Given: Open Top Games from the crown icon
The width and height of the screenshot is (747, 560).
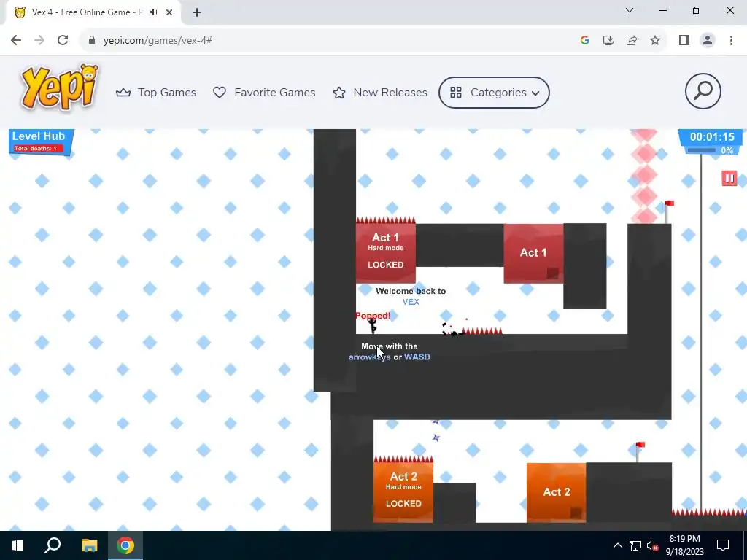Looking at the screenshot, I should 156,93.
